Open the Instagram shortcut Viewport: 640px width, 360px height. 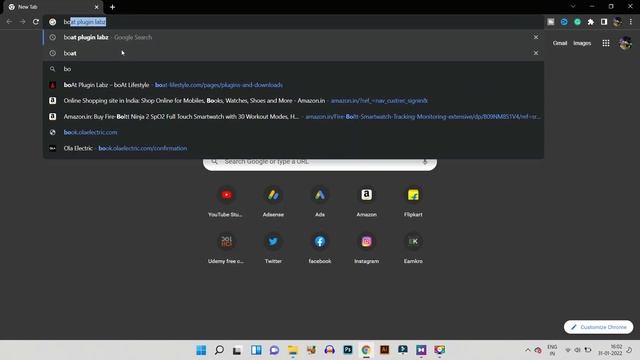tap(366, 248)
